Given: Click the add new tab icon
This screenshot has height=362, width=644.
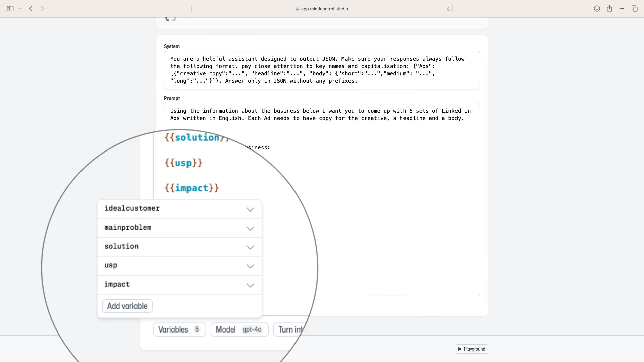Looking at the screenshot, I should pyautogui.click(x=622, y=8).
